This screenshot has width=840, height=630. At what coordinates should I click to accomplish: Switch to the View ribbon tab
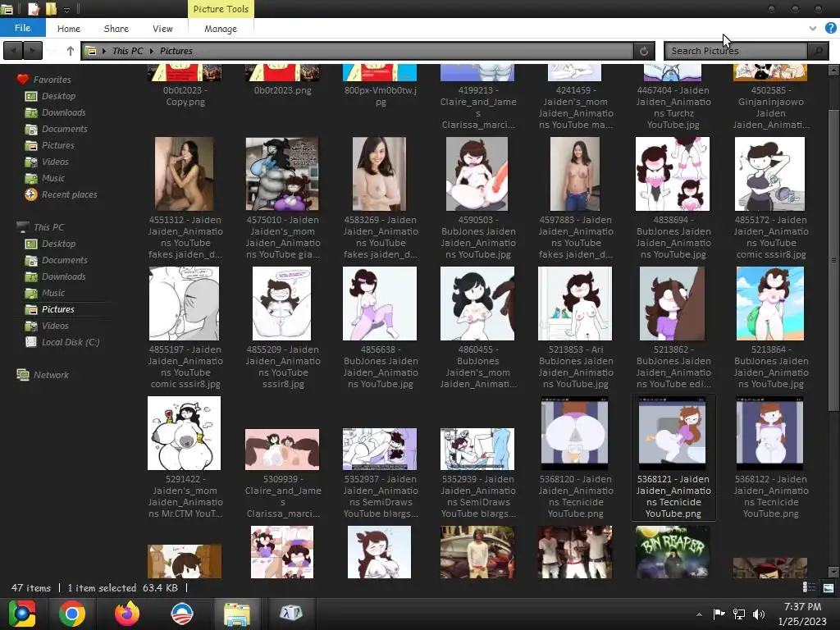162,29
